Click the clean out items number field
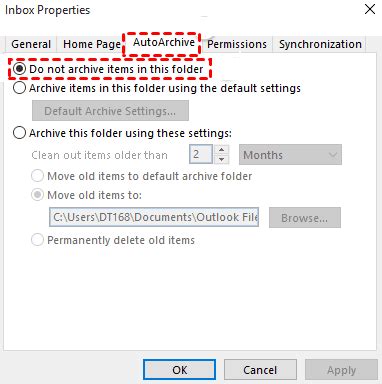382x384 pixels. 201,154
